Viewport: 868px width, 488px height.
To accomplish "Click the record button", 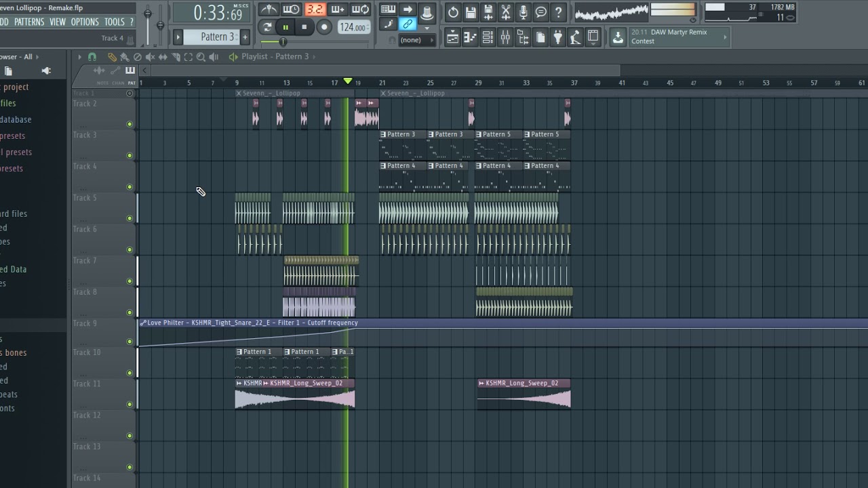I will pos(324,27).
